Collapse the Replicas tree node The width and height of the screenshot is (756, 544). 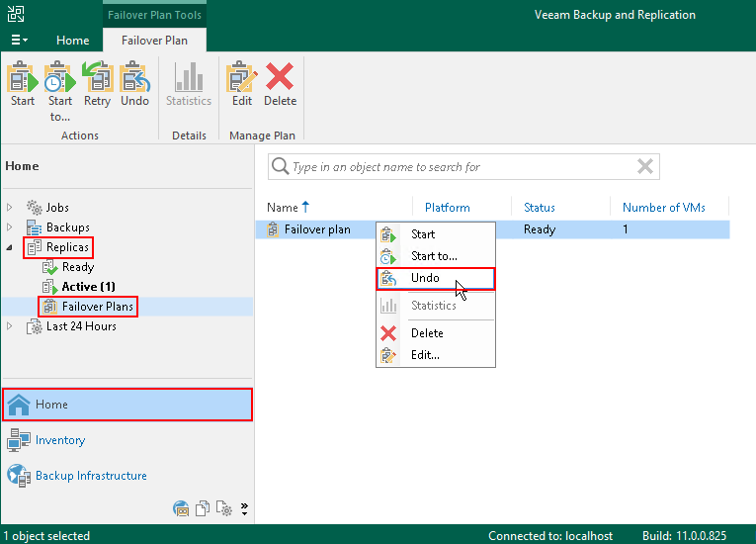click(10, 247)
